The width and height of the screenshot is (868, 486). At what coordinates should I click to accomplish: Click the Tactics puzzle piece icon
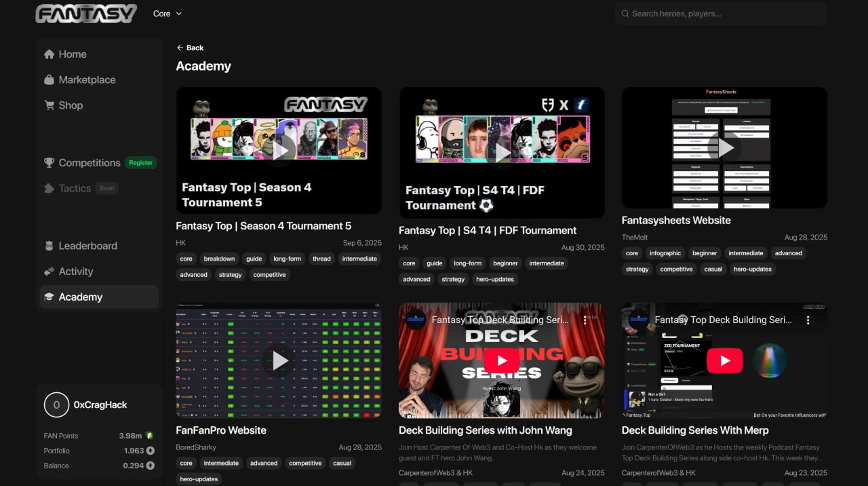49,188
